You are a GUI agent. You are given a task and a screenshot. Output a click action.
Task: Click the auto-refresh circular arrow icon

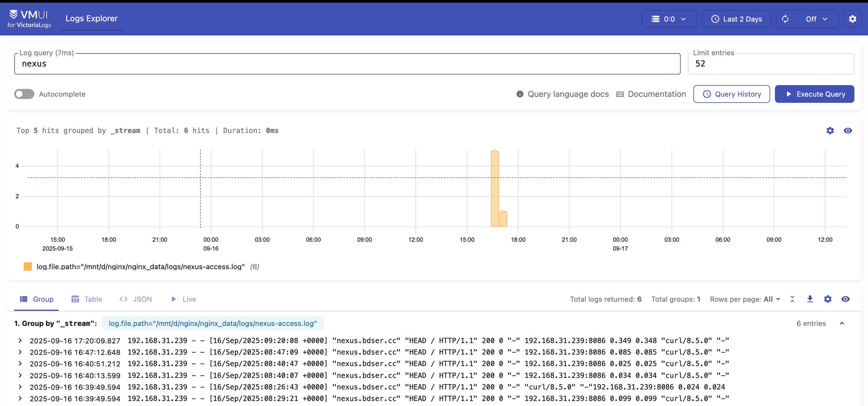tap(785, 19)
